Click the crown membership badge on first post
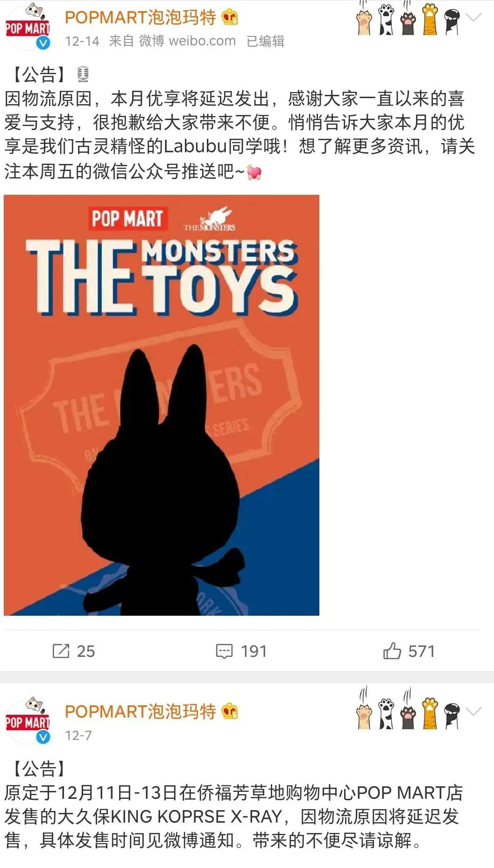This screenshot has height=868, width=494. click(230, 17)
